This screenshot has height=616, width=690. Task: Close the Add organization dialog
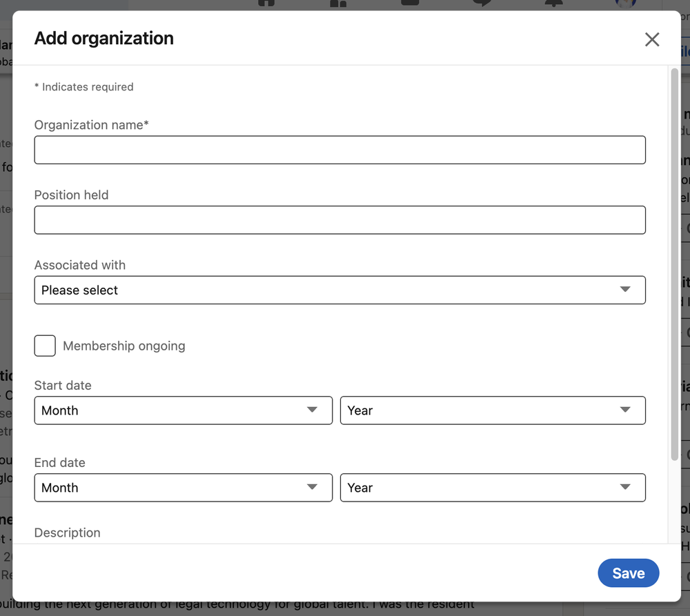652,39
